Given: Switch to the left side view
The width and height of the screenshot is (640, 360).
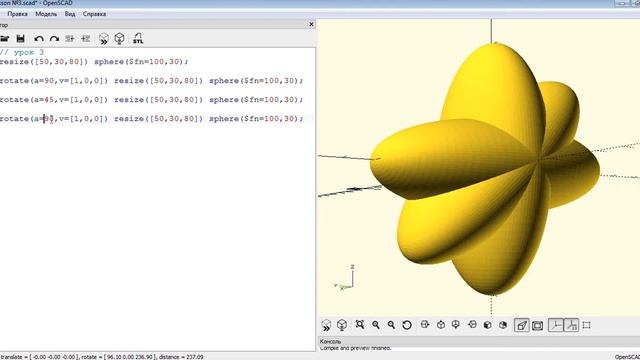Looking at the screenshot, I should point(472,324).
